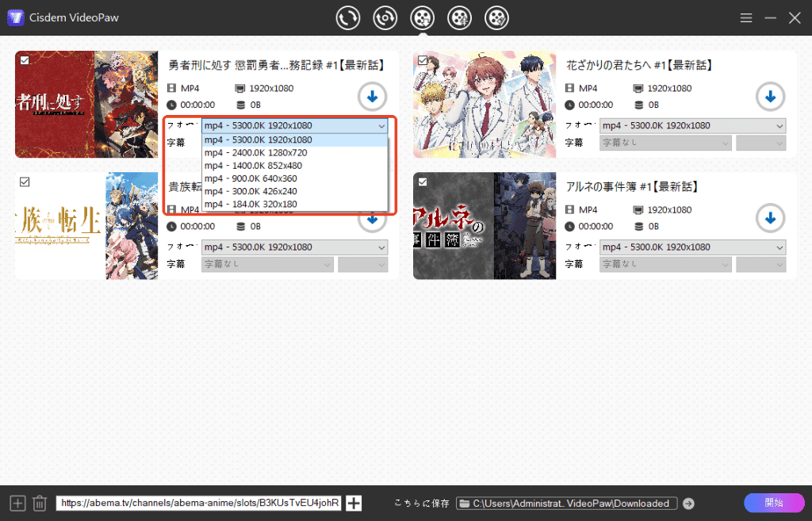
Task: Click the abema.tv URL input field
Action: [198, 503]
